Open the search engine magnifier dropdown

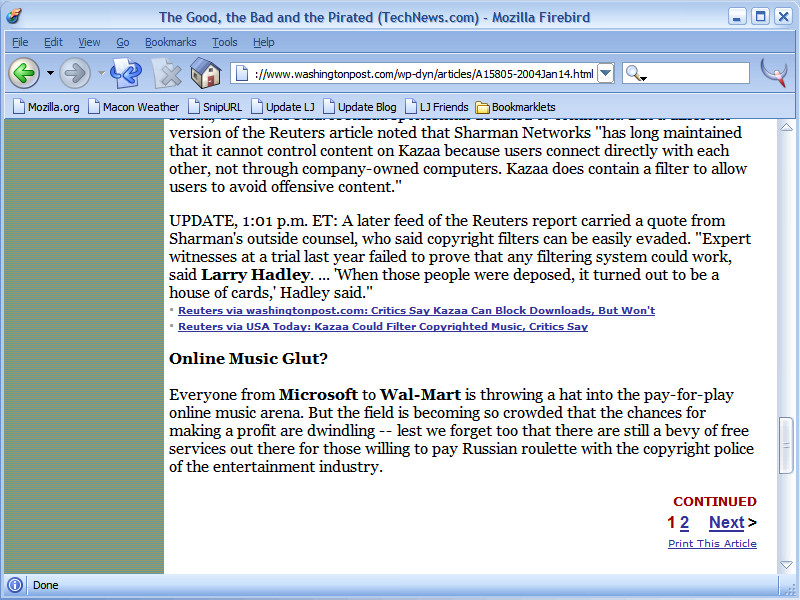click(636, 74)
